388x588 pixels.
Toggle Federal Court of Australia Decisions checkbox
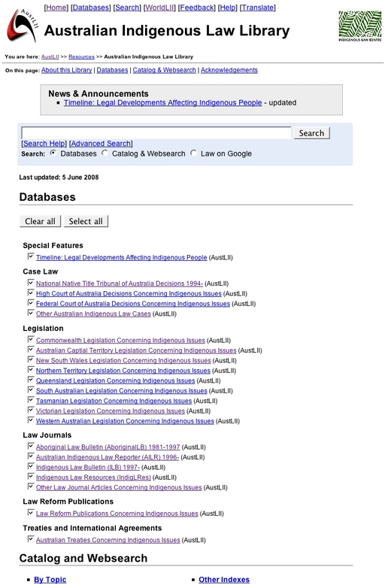coord(31,302)
